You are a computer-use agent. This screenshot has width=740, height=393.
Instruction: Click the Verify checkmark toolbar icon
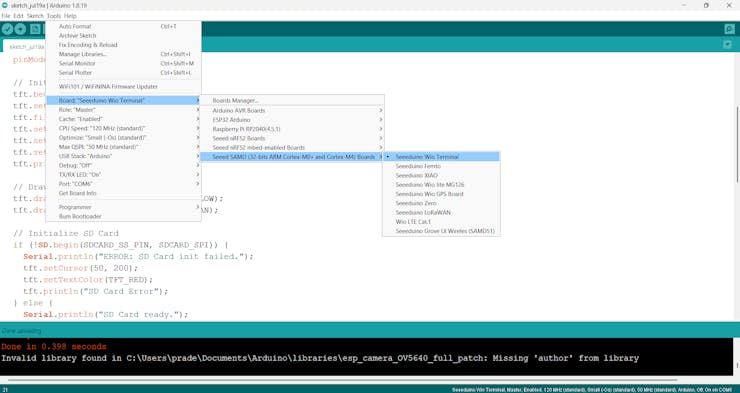7,29
